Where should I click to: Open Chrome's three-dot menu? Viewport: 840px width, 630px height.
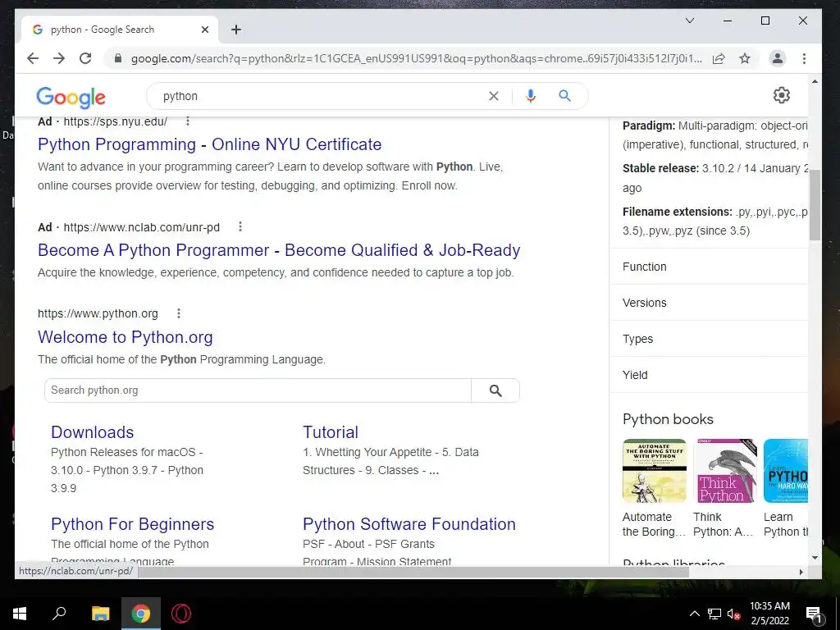804,58
